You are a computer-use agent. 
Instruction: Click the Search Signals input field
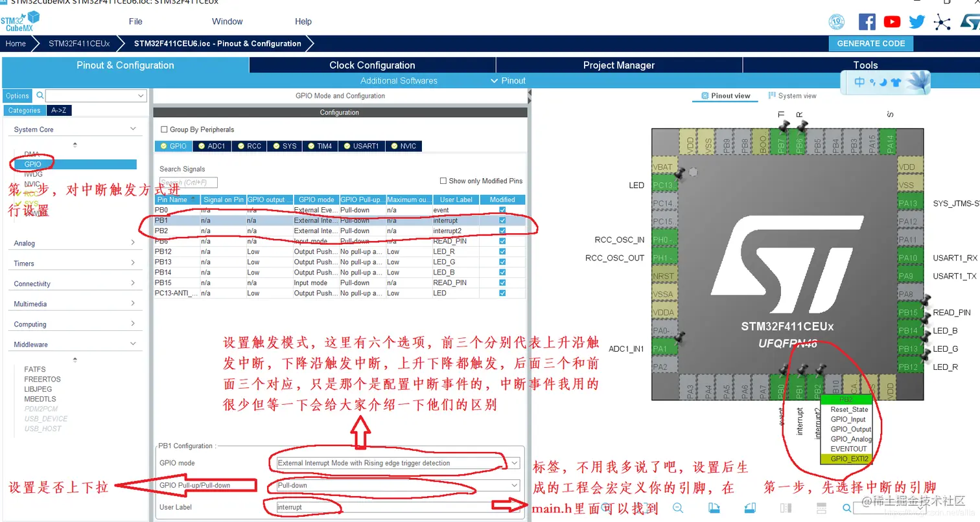coord(188,183)
